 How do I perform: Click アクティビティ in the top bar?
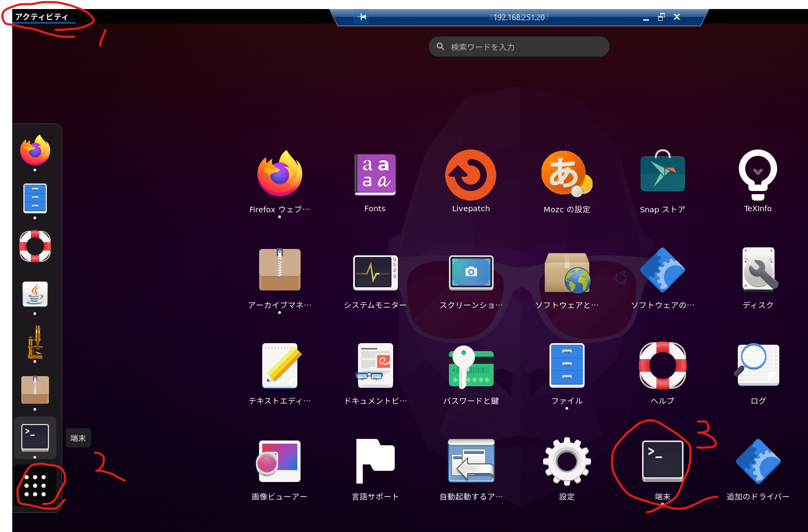click(x=41, y=16)
